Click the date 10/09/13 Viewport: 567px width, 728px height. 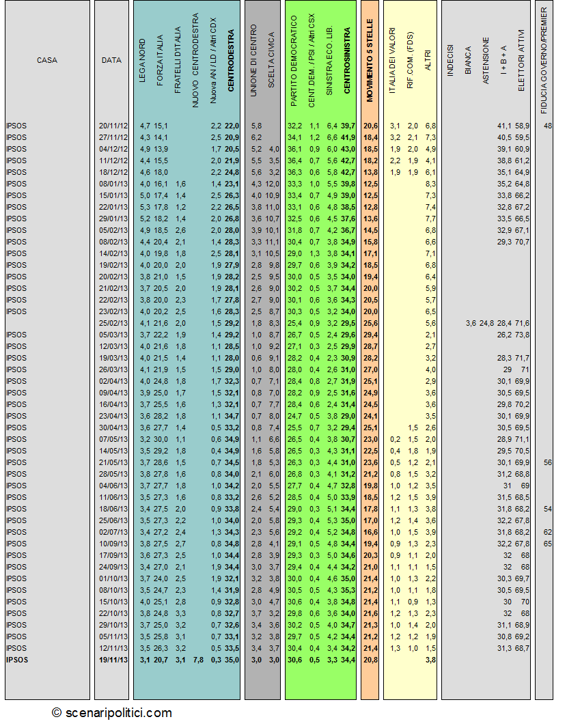pos(113,544)
